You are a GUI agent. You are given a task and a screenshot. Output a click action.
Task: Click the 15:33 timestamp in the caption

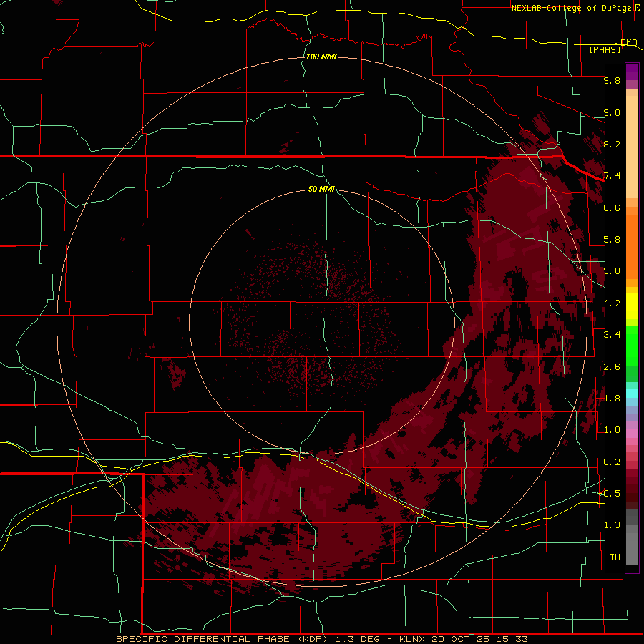[x=511, y=639]
